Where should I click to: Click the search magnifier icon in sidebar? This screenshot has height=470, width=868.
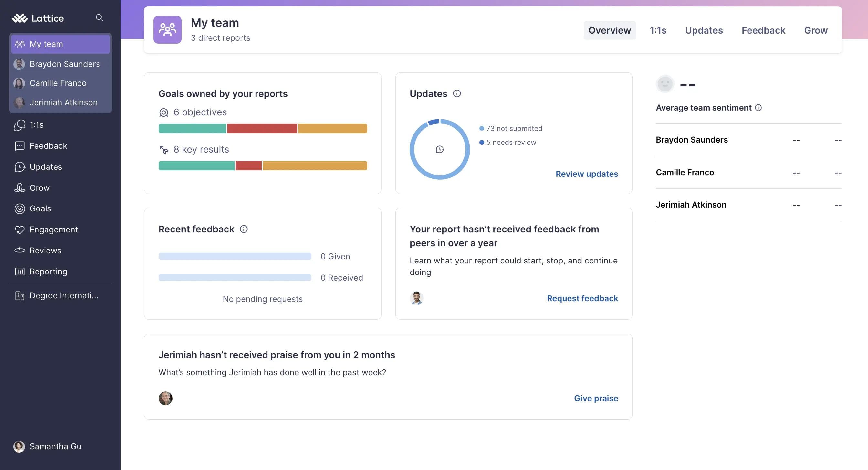click(x=99, y=17)
